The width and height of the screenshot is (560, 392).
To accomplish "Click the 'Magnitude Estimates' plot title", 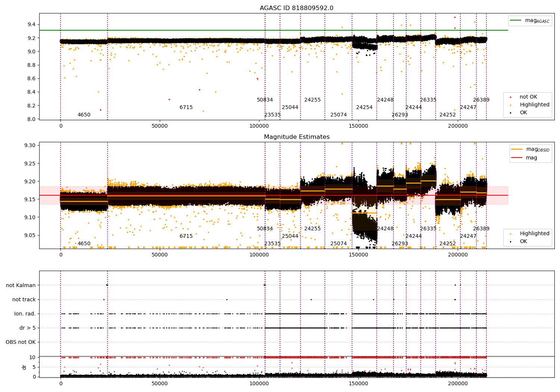I will tap(297, 137).
